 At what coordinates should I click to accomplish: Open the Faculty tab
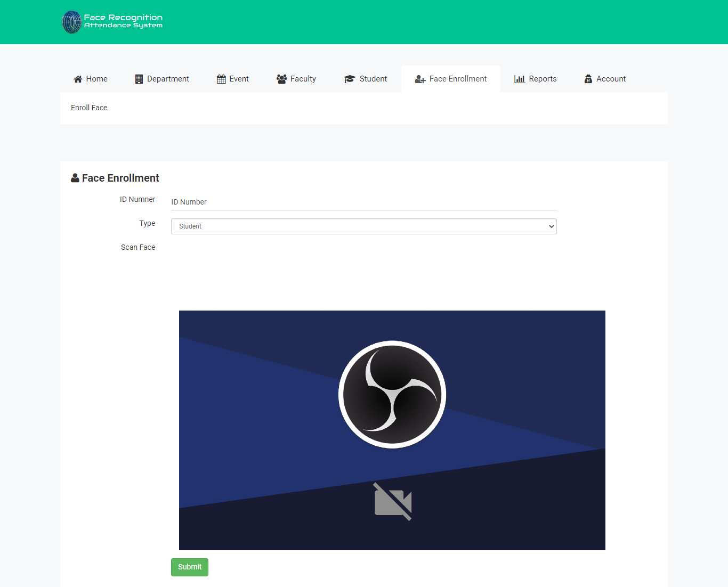296,79
